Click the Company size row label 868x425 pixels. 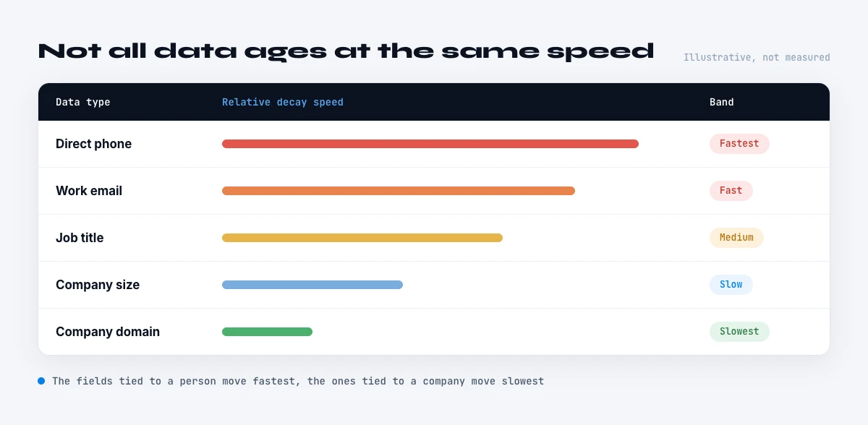click(98, 285)
